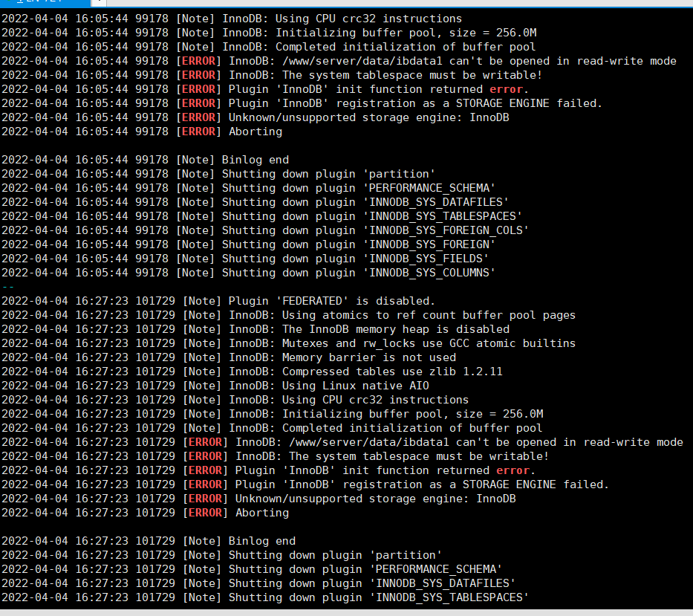Click the 16:27:23 'INNODB_SYS_DATAFILES' shutdown line

(258, 585)
